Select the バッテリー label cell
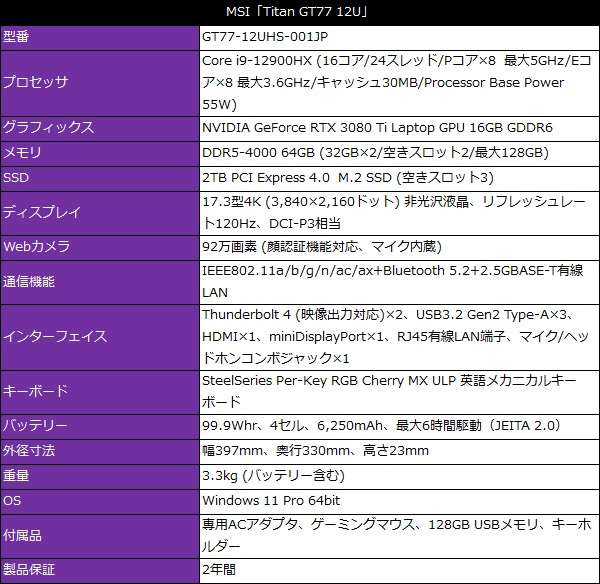Image resolution: width=600 pixels, height=584 pixels. click(x=100, y=426)
